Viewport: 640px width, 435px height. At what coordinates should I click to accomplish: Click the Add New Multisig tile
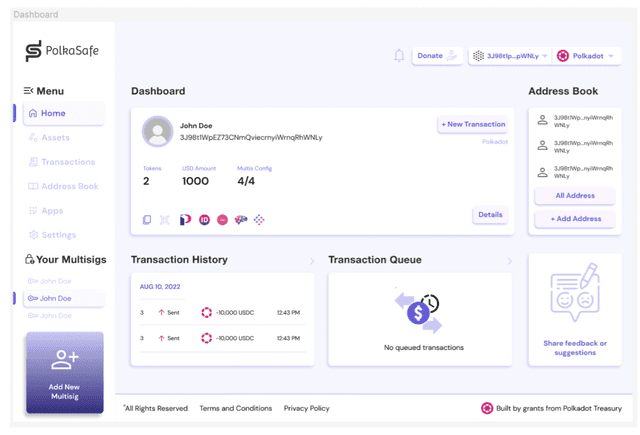64,372
